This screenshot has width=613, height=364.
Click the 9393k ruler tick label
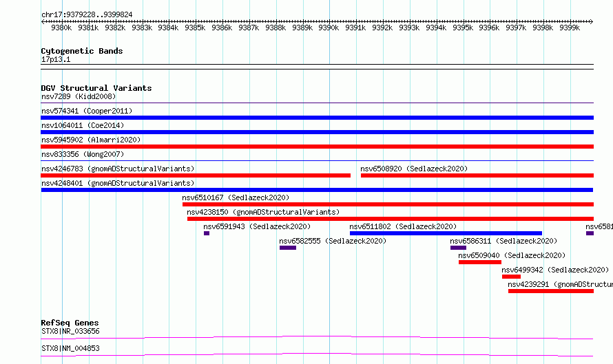coord(409,28)
